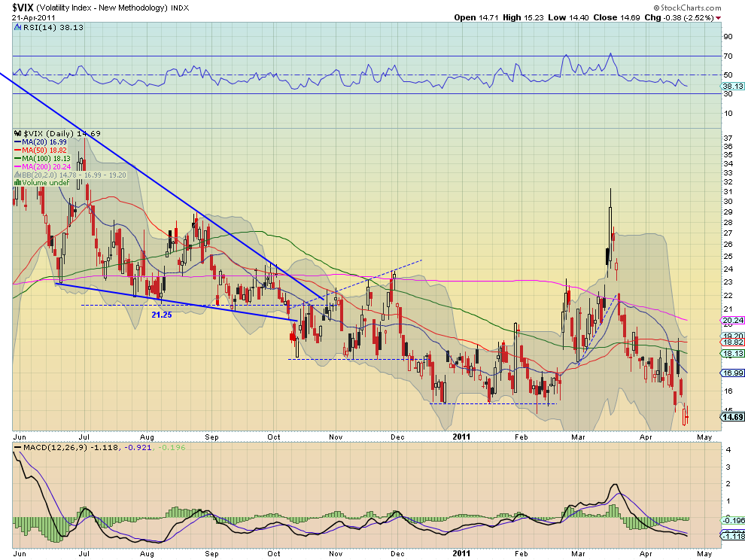Select the MA(50) 18.82 legend entry

(x=41, y=151)
